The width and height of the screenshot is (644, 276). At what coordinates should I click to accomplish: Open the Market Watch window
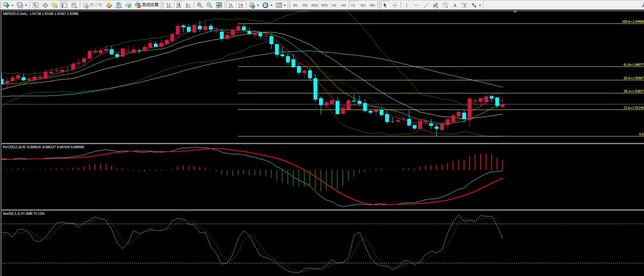[x=35, y=5]
